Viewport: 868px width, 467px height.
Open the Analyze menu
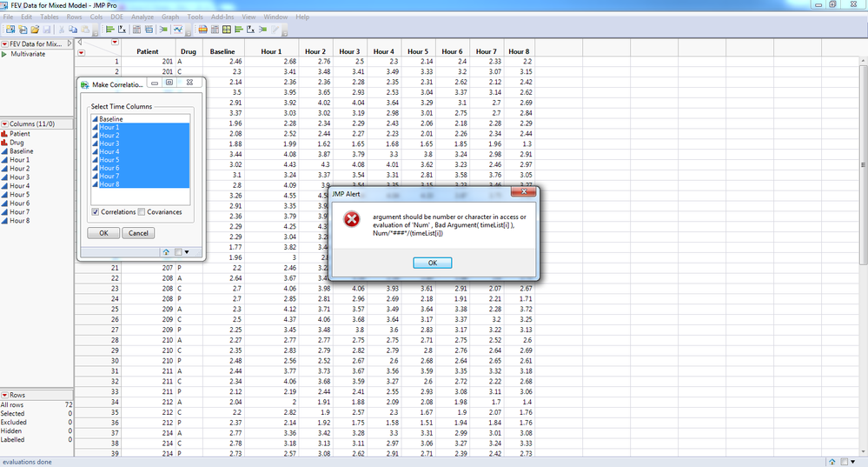coord(142,17)
